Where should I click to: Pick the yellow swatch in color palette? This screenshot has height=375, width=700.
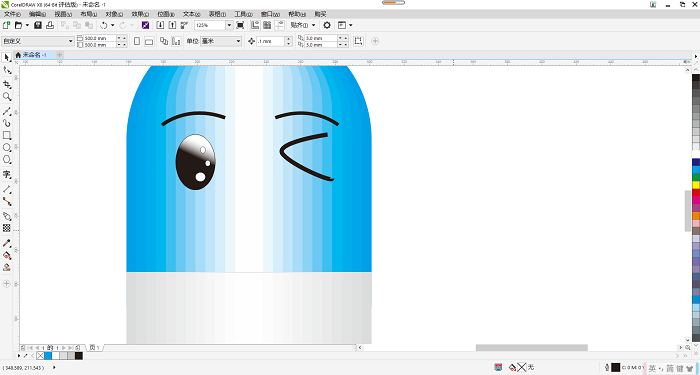tap(696, 185)
